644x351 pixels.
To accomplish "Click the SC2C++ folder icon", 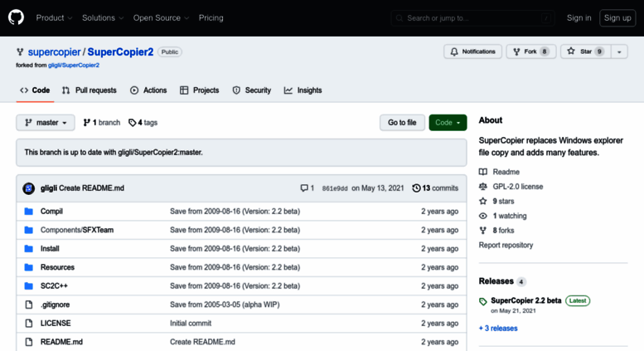I will point(28,285).
